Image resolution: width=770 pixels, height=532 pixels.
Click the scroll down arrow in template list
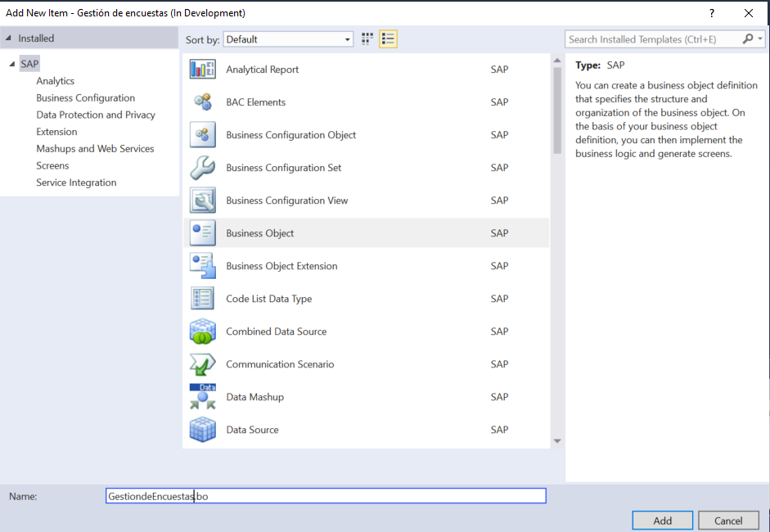click(x=557, y=441)
